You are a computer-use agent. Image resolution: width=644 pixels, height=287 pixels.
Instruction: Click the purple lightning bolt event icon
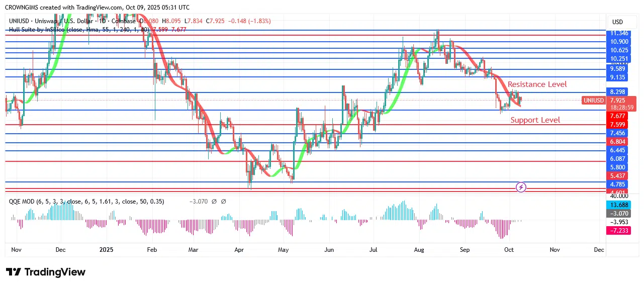point(521,187)
